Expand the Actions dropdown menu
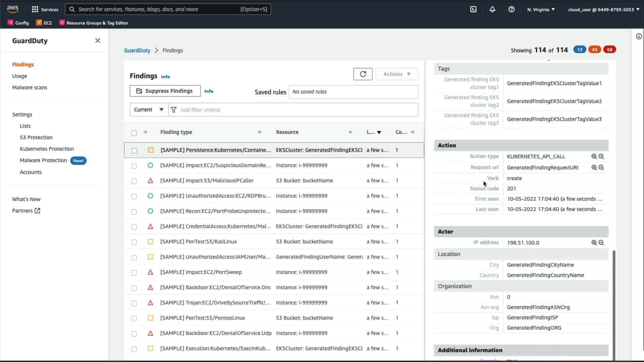 [x=397, y=74]
